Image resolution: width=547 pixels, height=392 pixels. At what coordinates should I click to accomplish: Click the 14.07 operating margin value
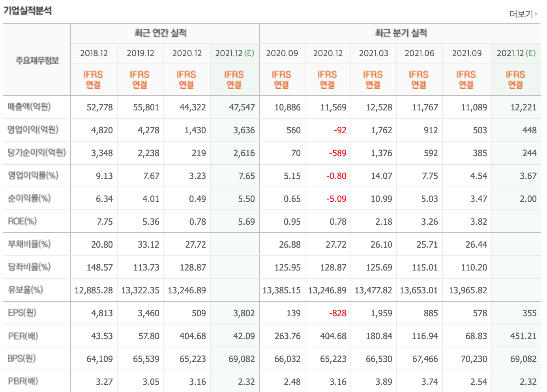coord(382,176)
